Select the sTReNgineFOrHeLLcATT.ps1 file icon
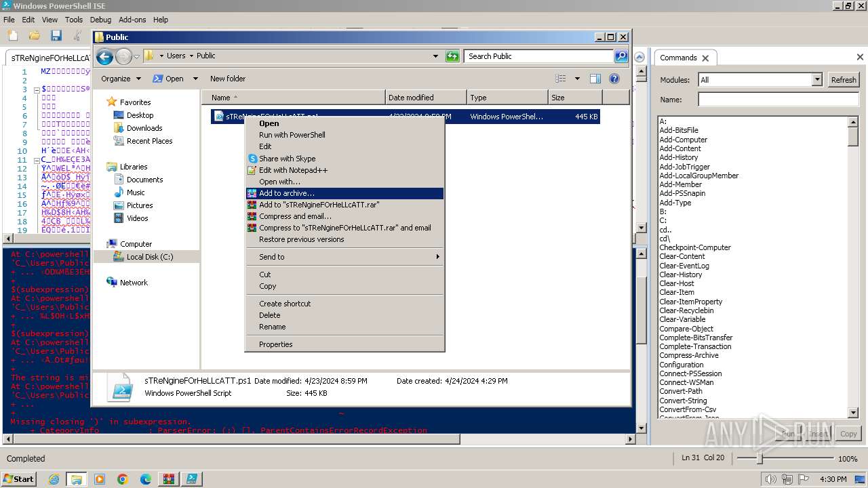Viewport: 868px width, 488px height. pos(219,117)
